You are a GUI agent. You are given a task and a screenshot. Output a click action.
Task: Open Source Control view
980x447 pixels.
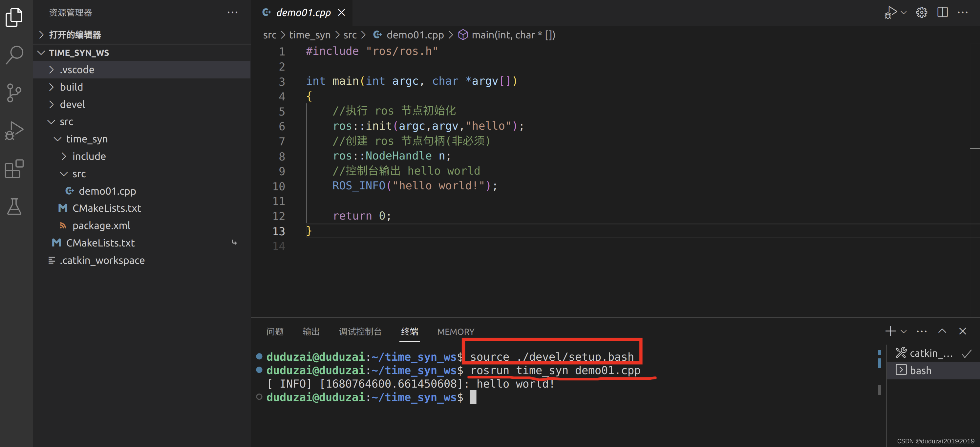[14, 93]
